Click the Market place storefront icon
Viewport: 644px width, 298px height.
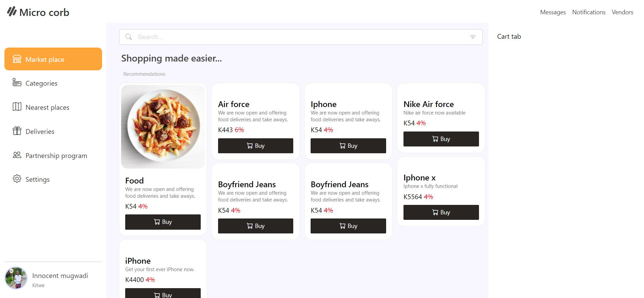(x=17, y=59)
